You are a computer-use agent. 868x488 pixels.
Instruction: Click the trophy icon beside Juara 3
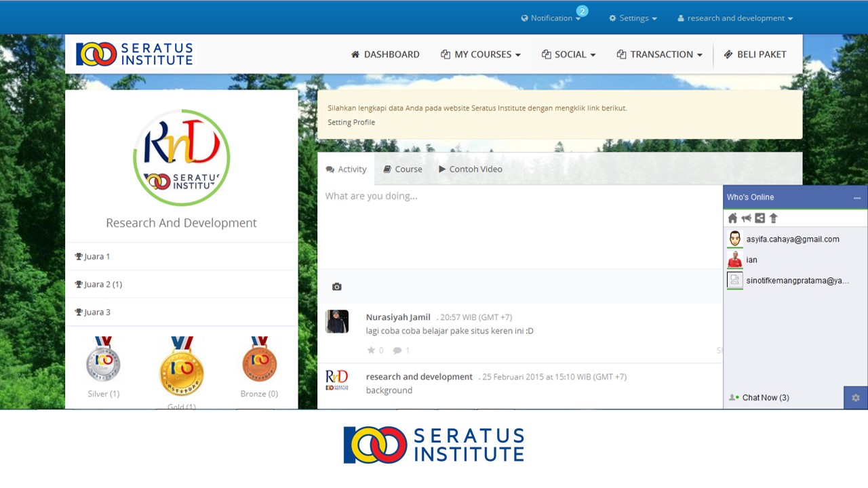tap(79, 312)
